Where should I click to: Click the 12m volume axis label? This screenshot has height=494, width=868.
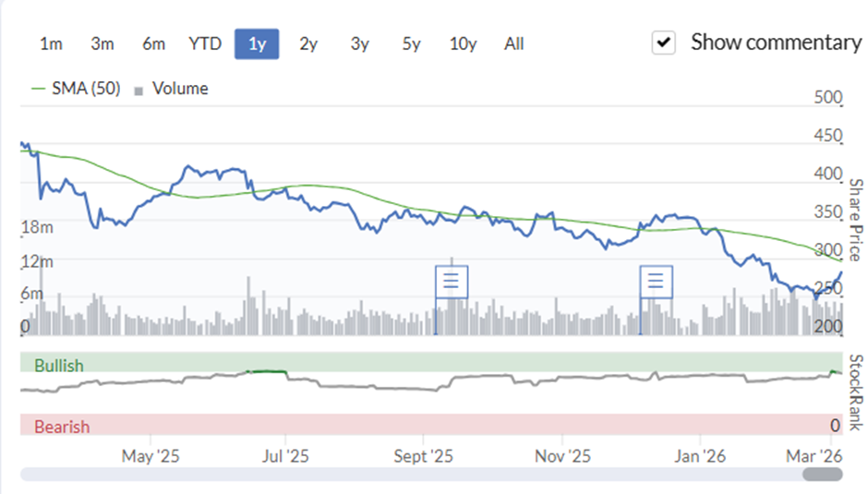(37, 261)
